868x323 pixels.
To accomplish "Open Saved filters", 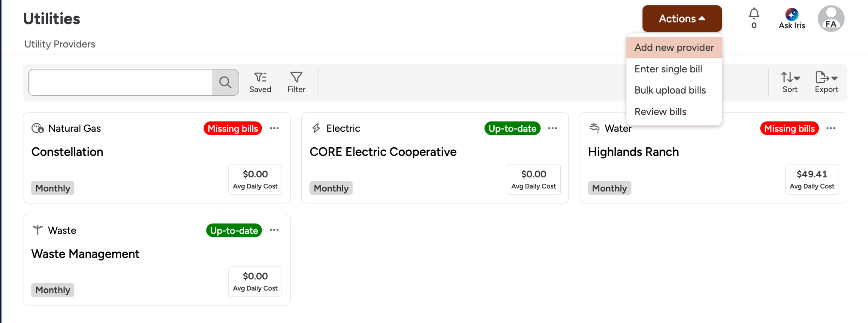I will coord(260,82).
